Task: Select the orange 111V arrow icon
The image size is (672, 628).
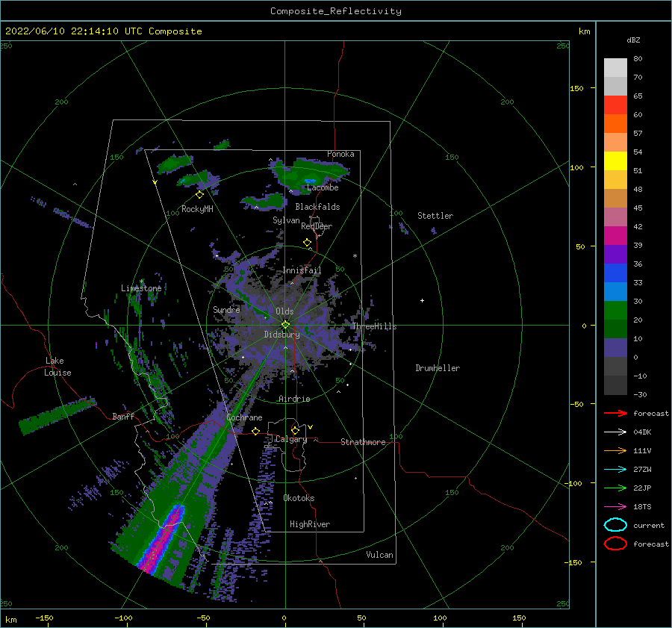Action: (615, 450)
